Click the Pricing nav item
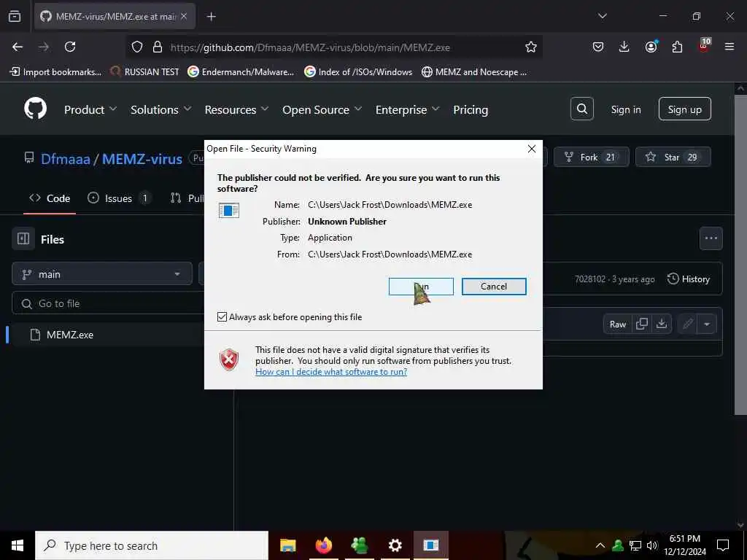This screenshot has width=747, height=560. (x=471, y=109)
